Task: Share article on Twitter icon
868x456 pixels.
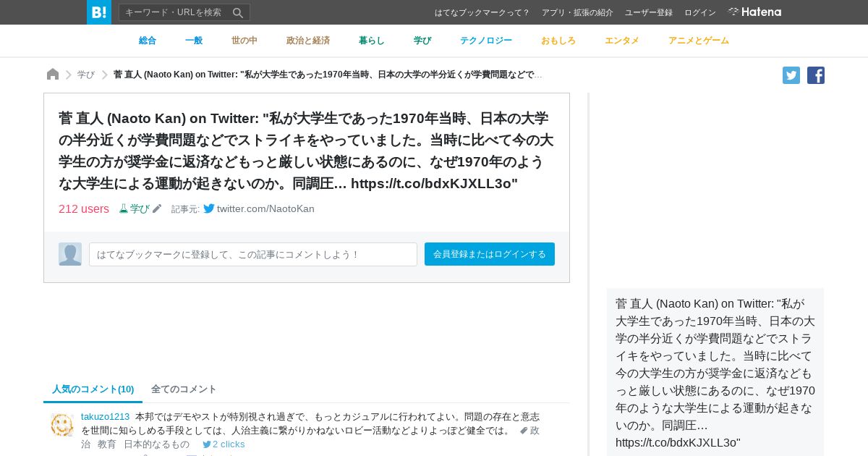Action: [x=791, y=75]
